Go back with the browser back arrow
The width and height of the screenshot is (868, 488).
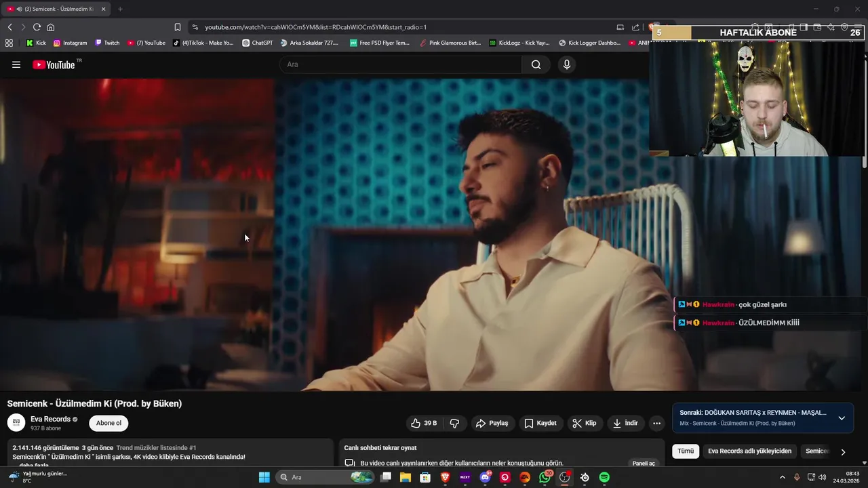tap(9, 27)
